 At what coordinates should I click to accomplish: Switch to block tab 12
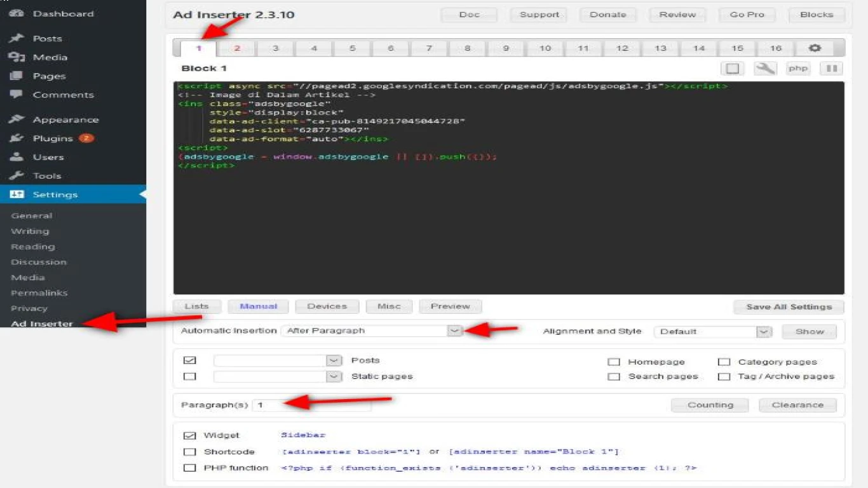[622, 48]
